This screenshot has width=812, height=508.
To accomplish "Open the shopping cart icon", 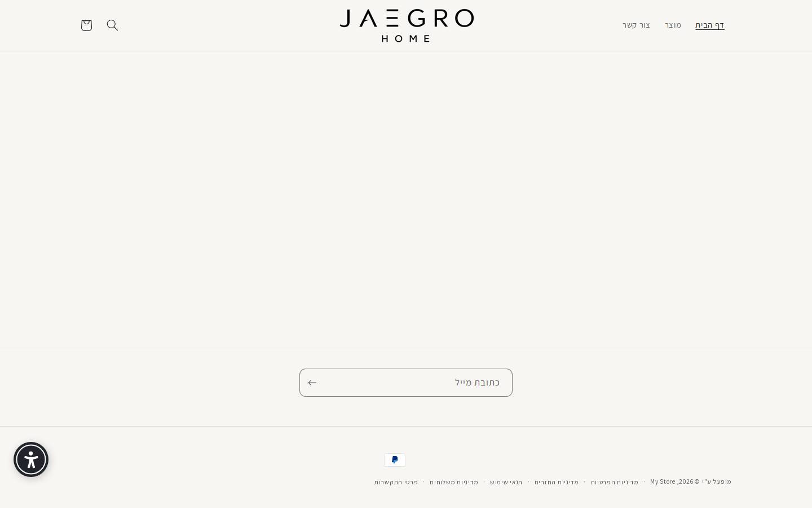I will click(x=86, y=25).
